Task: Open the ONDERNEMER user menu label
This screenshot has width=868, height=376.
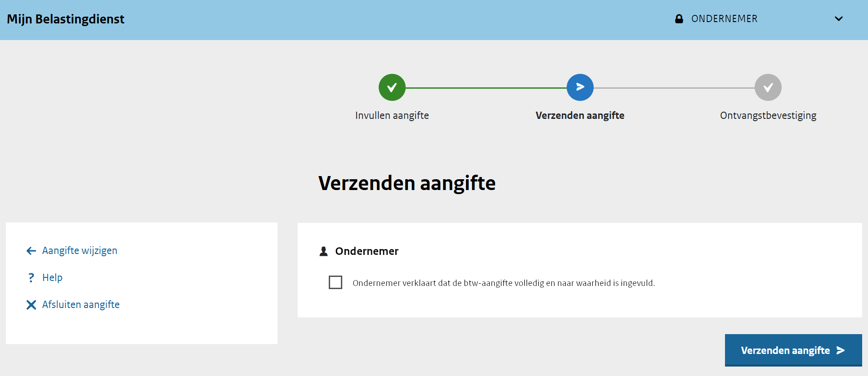Action: (x=724, y=19)
